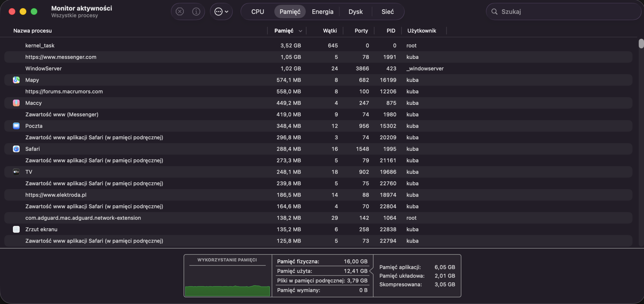
Task: Click the process list vertical scrollbar thumb
Action: pyautogui.click(x=641, y=43)
